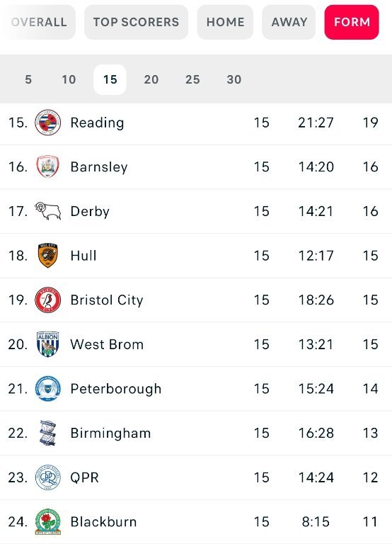This screenshot has height=544, width=392.
Task: Switch to the Home table tab
Action: [x=225, y=22]
